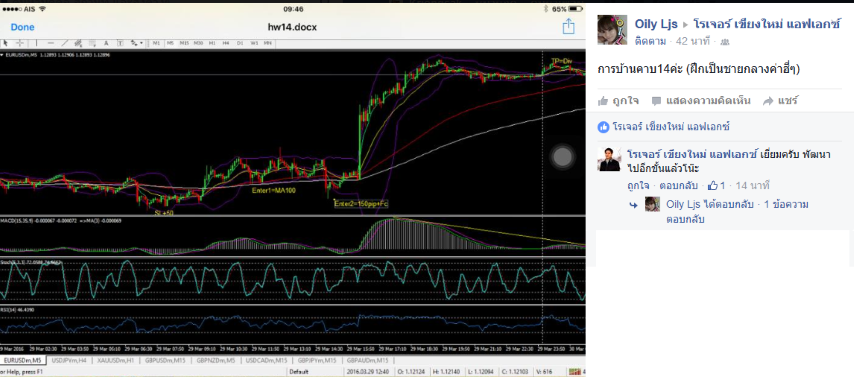
Task: Select the horizontal line drawing tool
Action: [51, 43]
